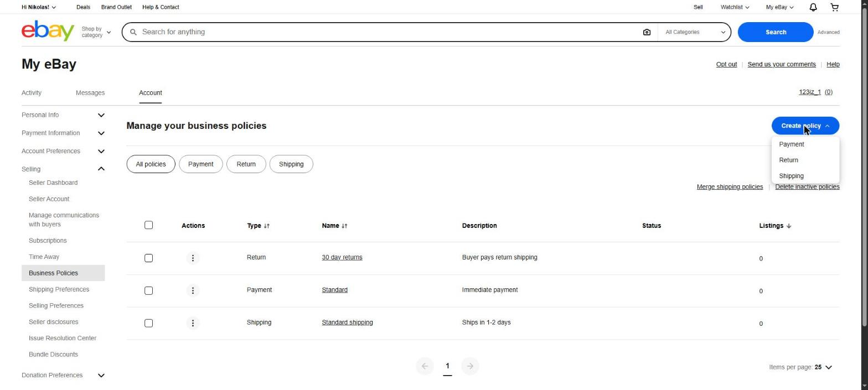Tick the select-all policies checkbox

click(148, 225)
